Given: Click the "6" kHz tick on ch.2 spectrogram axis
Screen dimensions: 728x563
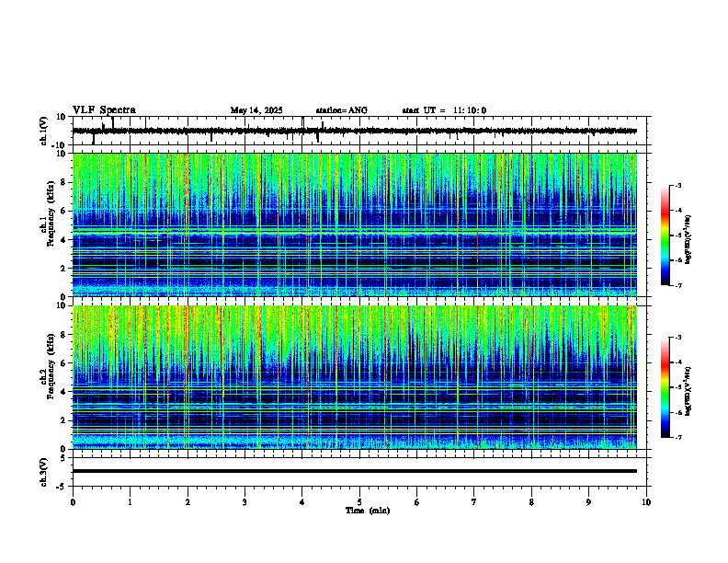Looking at the screenshot, I should 64,363.
